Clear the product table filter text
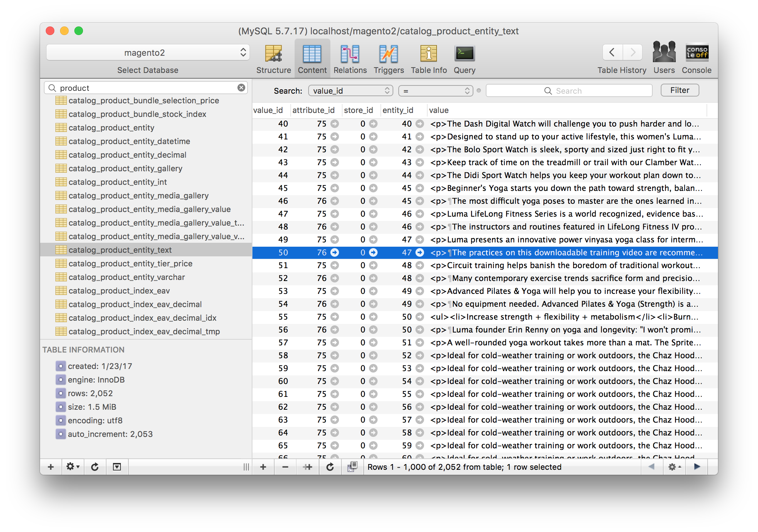Image resolution: width=758 pixels, height=532 pixels. (x=241, y=88)
